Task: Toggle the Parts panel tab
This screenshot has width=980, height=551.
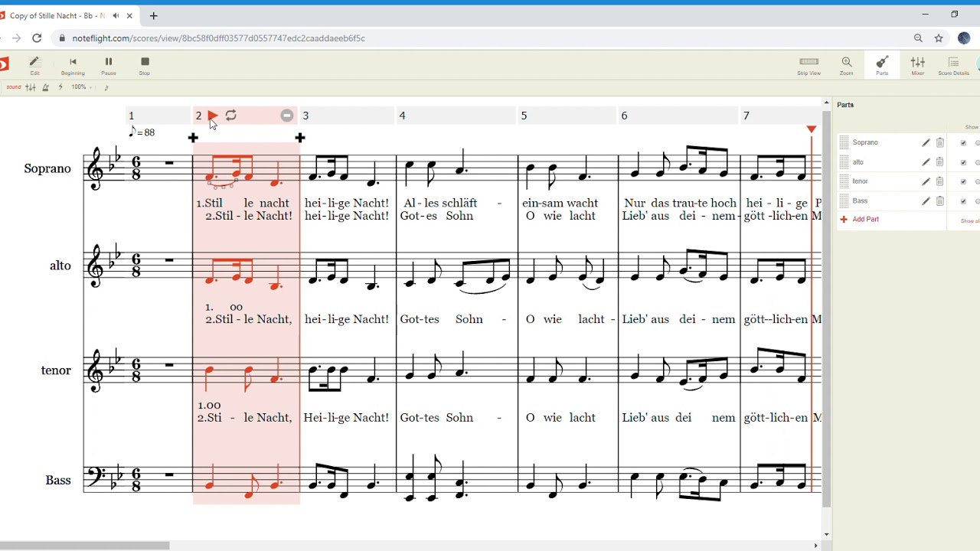Action: (882, 66)
